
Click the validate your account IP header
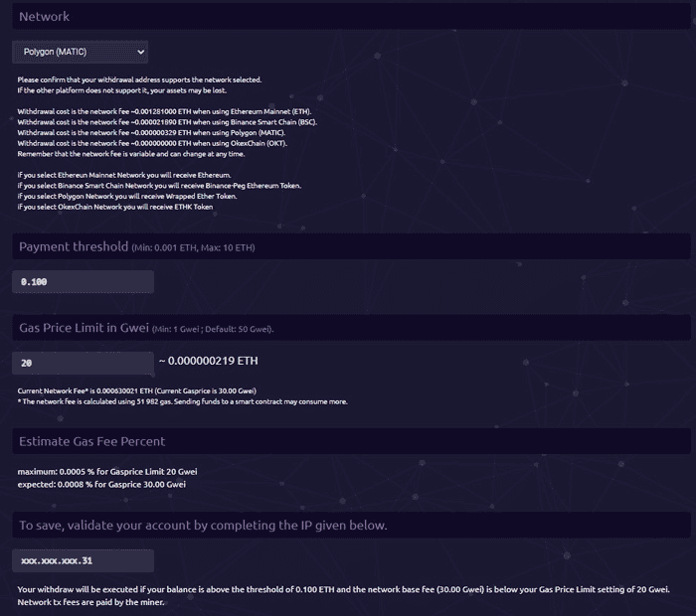click(x=203, y=525)
